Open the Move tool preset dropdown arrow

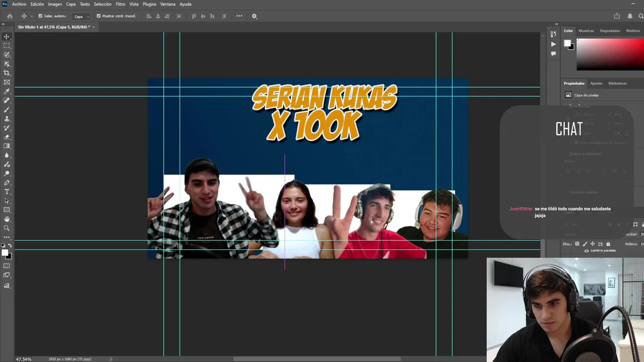click(31, 16)
